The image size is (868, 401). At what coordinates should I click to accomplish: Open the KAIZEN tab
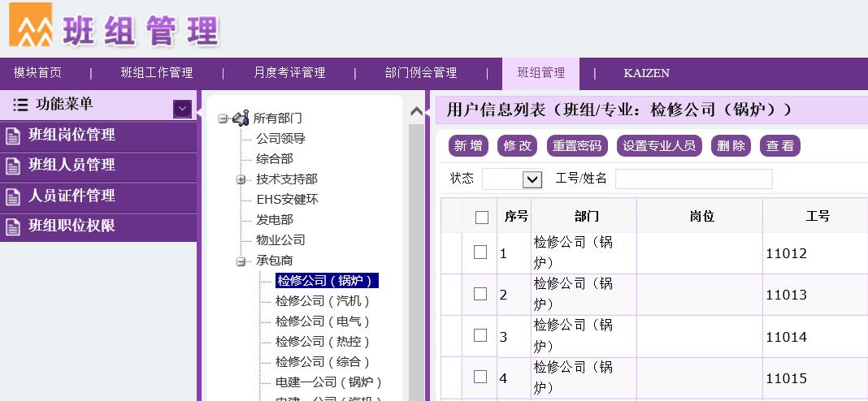[x=646, y=73]
